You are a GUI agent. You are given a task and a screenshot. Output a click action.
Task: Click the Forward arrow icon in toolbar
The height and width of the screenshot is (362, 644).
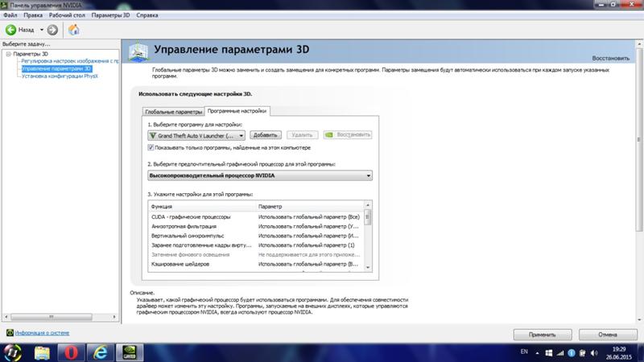pyautogui.click(x=52, y=30)
